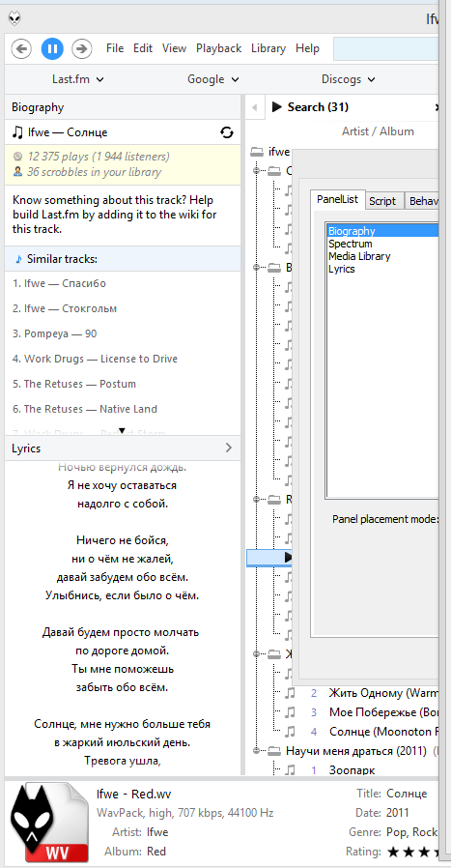This screenshot has width=451, height=868.
Task: Select Spectrum in the panel list
Action: point(351,244)
